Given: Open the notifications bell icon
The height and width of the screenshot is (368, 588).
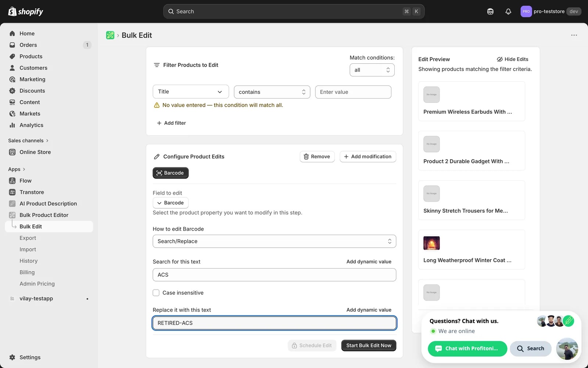Looking at the screenshot, I should pos(508,11).
